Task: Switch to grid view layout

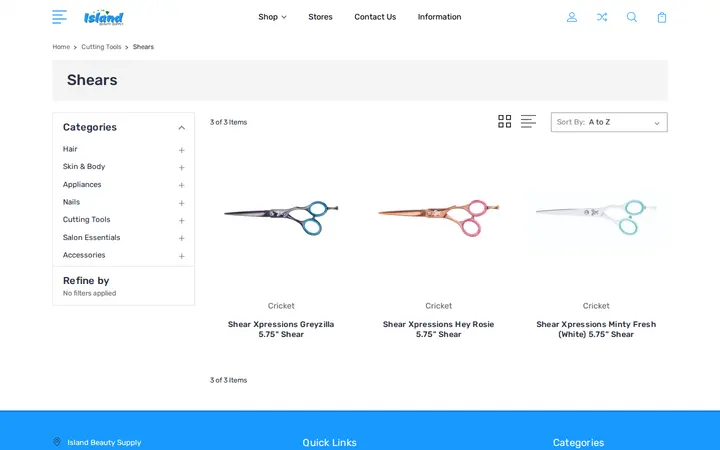Action: pyautogui.click(x=505, y=121)
